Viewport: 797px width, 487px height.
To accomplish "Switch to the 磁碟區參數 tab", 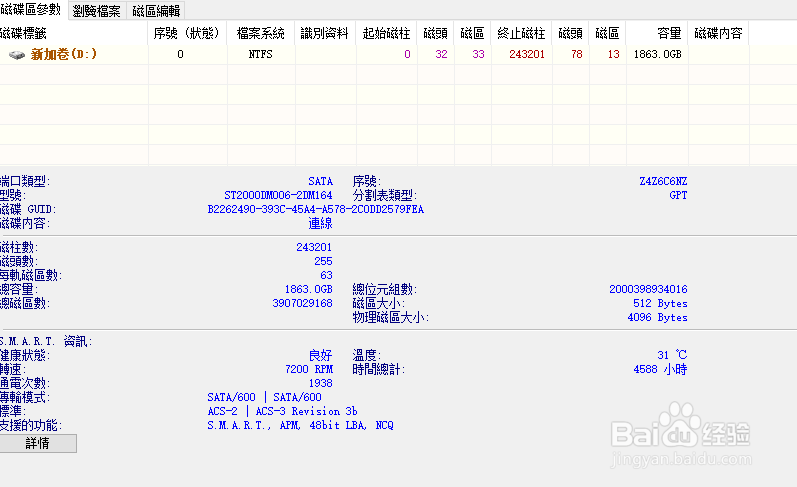I will tap(32, 10).
